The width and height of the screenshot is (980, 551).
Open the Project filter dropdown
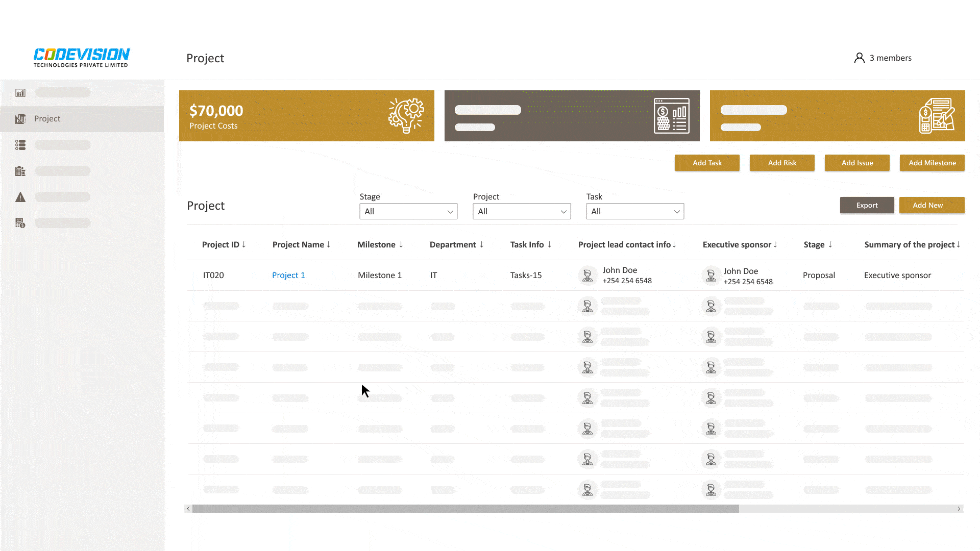pos(522,211)
